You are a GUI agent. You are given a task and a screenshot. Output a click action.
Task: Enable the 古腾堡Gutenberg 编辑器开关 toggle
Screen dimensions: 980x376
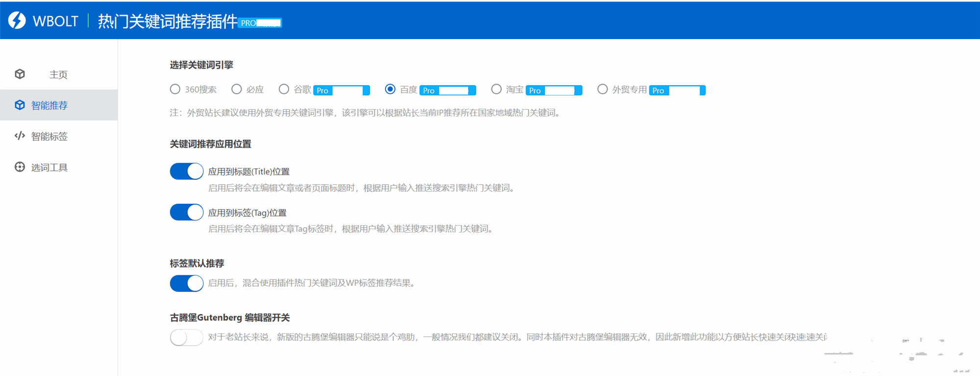click(187, 337)
